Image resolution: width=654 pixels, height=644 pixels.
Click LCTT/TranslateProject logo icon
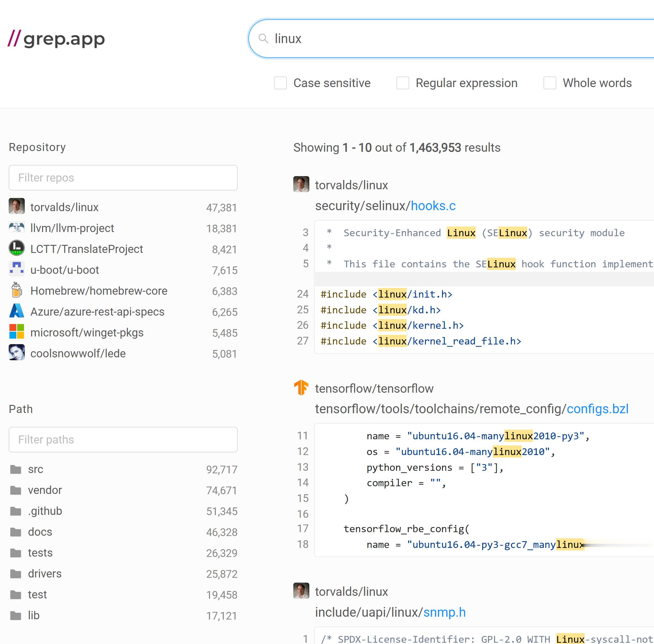[17, 248]
